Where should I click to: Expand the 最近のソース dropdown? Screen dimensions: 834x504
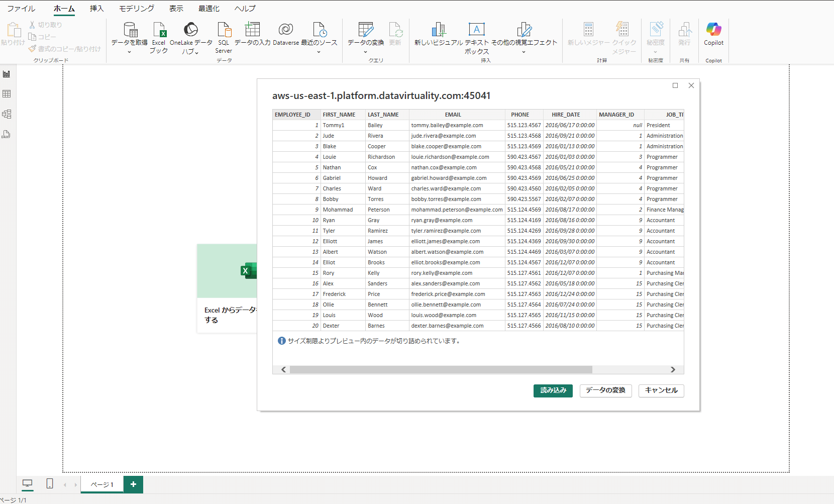point(319,52)
